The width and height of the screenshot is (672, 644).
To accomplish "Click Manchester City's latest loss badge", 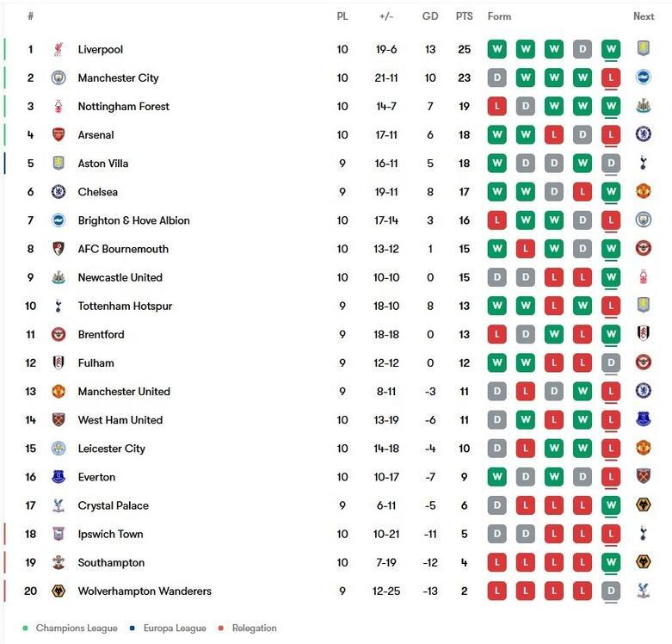I will click(611, 78).
